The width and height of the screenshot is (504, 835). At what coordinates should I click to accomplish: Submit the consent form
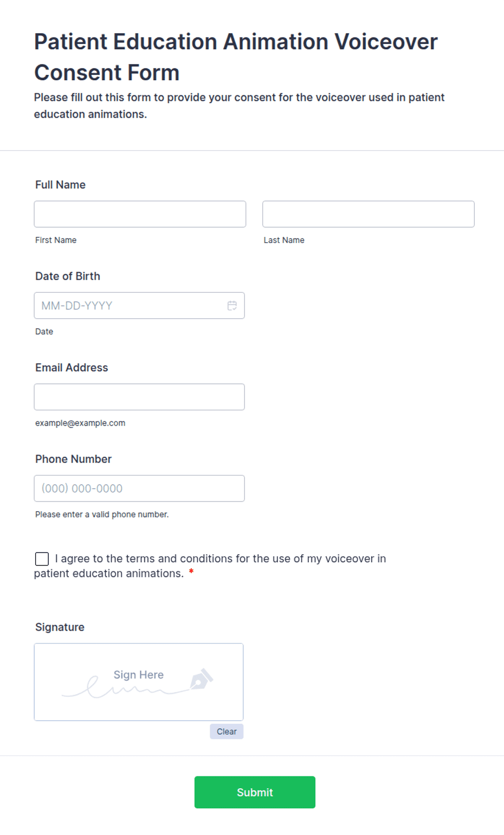click(255, 792)
